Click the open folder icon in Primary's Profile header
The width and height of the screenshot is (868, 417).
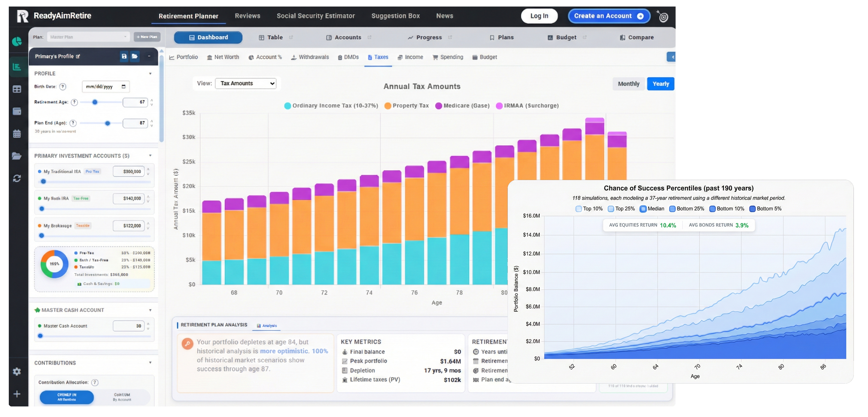pos(135,56)
